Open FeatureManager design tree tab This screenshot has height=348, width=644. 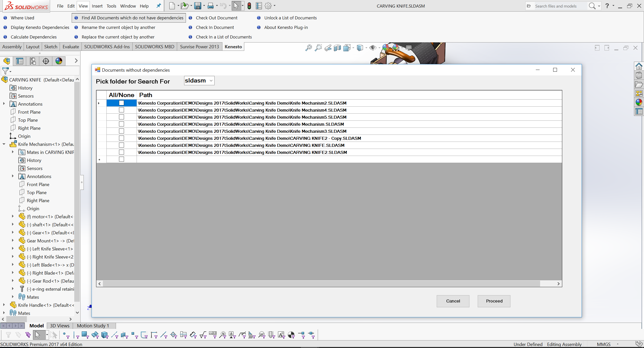tap(7, 61)
